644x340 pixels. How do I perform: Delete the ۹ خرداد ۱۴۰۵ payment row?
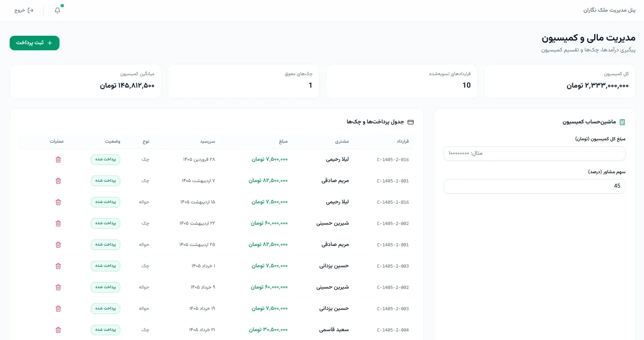(58, 287)
